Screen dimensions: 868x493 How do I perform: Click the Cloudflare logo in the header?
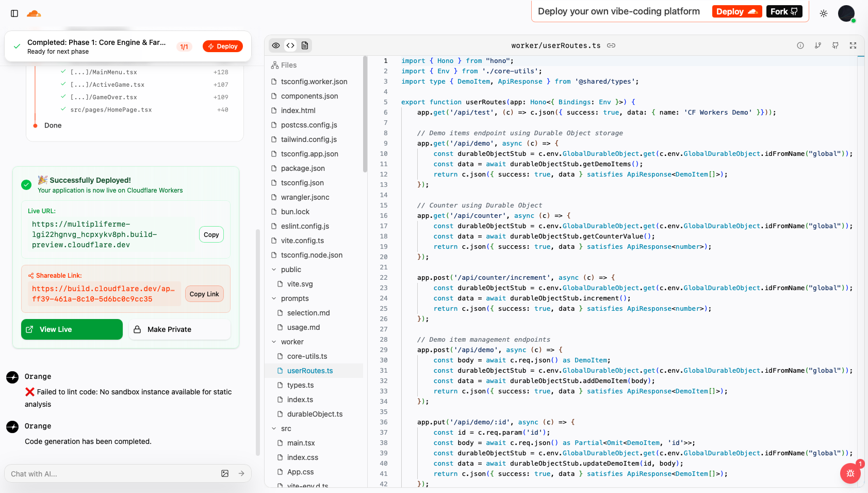[34, 13]
